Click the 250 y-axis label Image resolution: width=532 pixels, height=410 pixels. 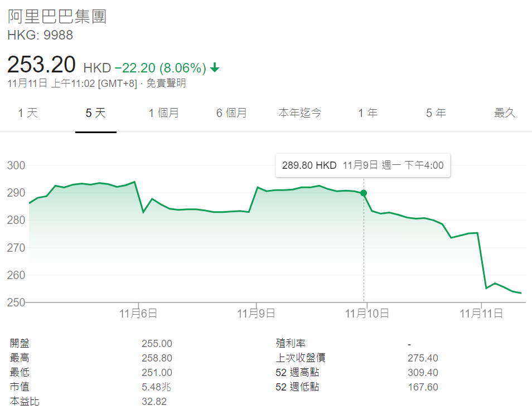click(x=16, y=302)
